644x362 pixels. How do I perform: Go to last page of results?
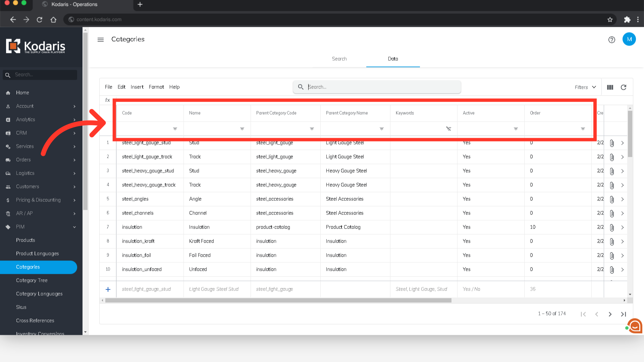pos(623,314)
